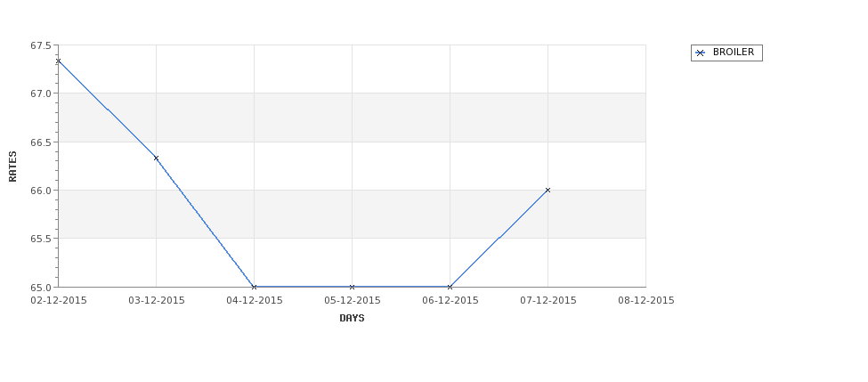The image size is (868, 382).
Task: Click the RATES axis title
Action: (12, 167)
